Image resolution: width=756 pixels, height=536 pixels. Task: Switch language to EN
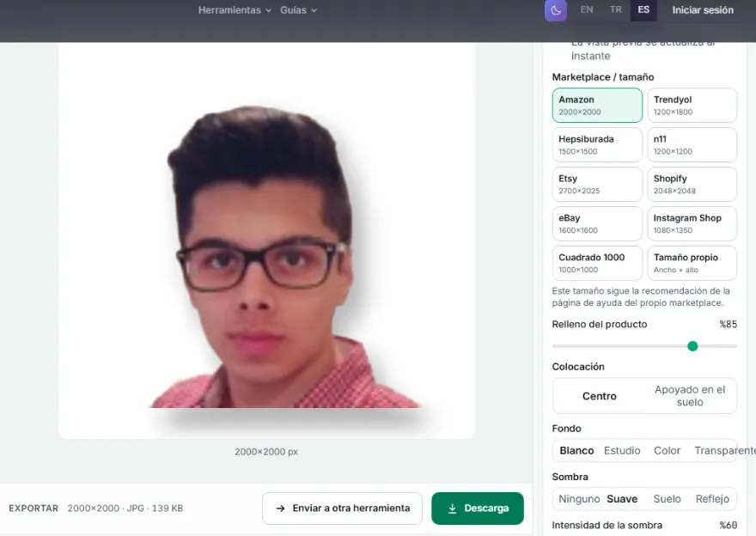(x=586, y=9)
